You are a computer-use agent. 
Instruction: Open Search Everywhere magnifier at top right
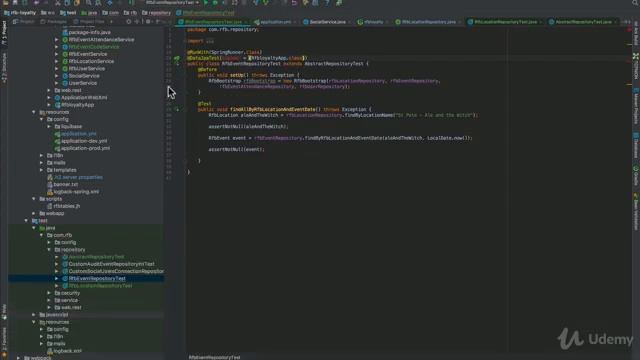pos(635,2)
